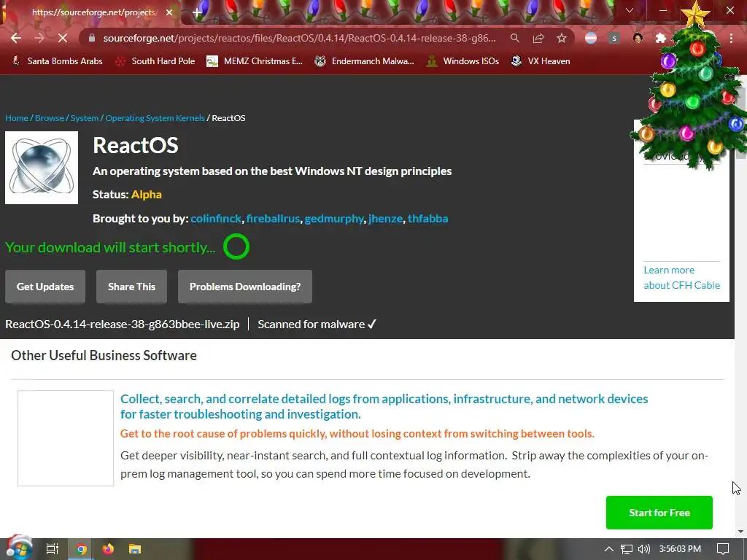The height and width of the screenshot is (560, 747).
Task: Open jhenze contributor profile
Action: click(x=385, y=219)
